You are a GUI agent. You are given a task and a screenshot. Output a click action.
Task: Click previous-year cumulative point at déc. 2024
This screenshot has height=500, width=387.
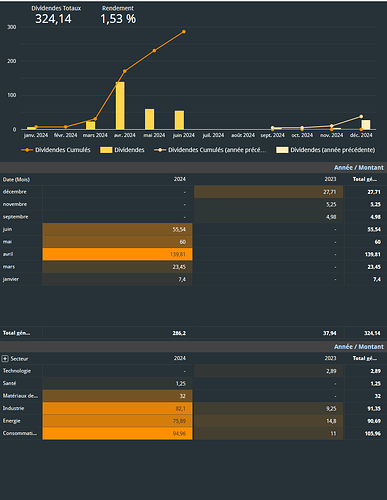pos(361,116)
